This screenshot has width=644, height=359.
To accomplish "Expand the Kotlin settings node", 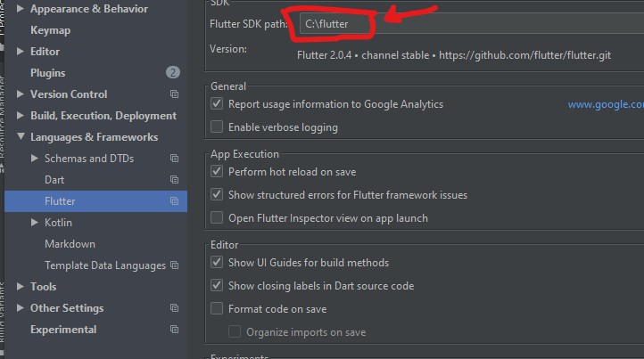I will coord(35,223).
